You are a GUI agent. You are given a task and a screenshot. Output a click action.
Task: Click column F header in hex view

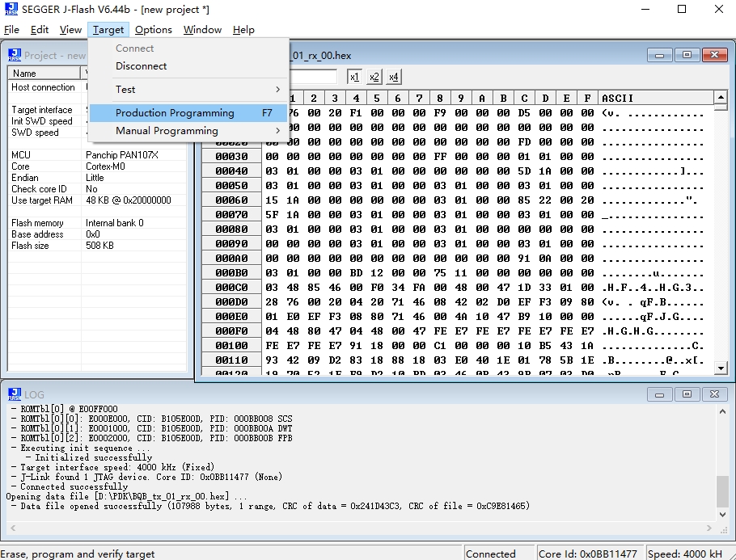pyautogui.click(x=587, y=98)
